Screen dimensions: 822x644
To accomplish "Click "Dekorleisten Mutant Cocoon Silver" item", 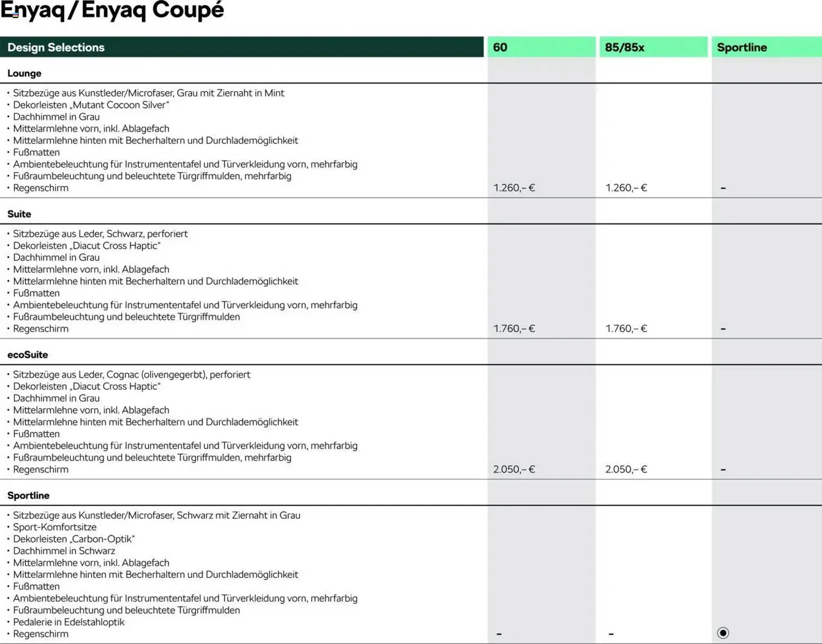I will [91, 105].
